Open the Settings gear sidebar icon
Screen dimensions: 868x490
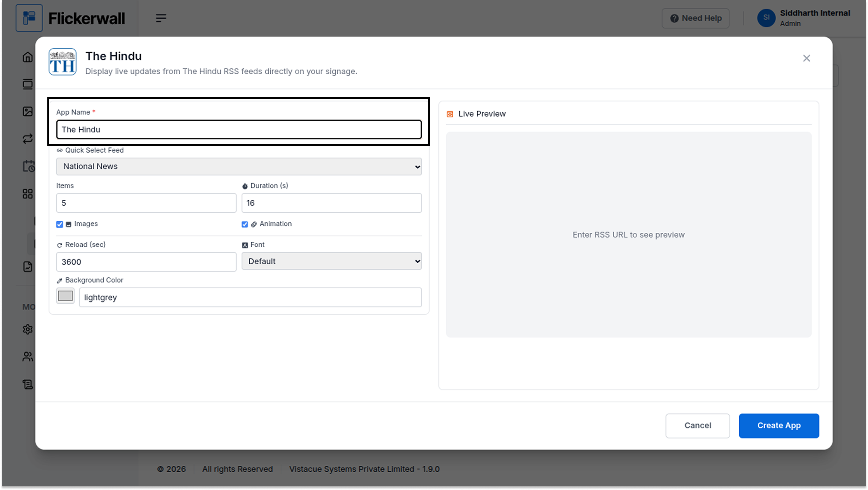click(28, 329)
